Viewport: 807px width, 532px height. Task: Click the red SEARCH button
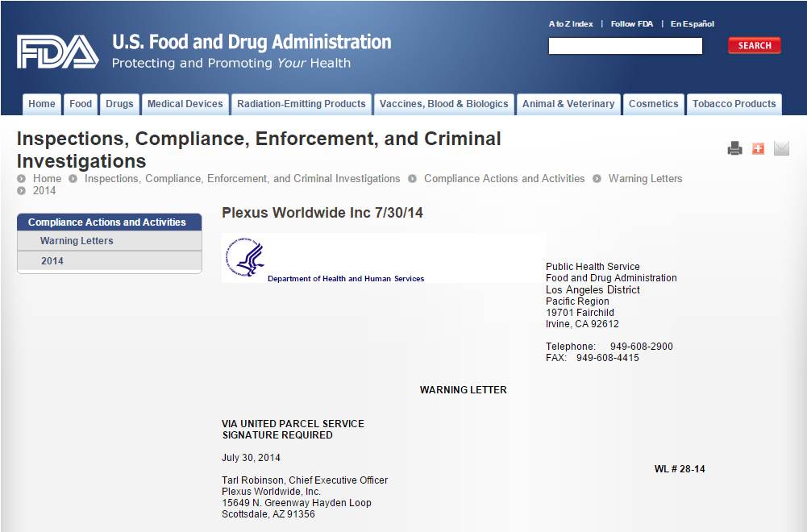click(754, 45)
